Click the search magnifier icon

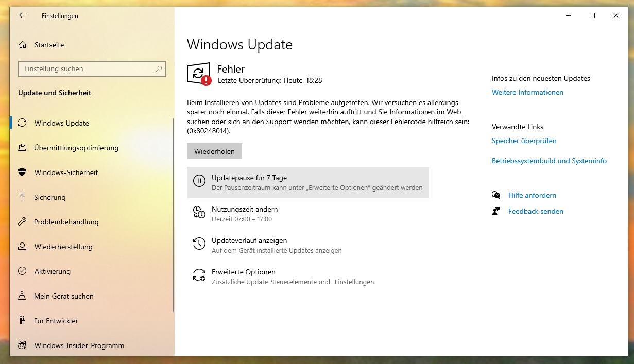click(x=159, y=68)
